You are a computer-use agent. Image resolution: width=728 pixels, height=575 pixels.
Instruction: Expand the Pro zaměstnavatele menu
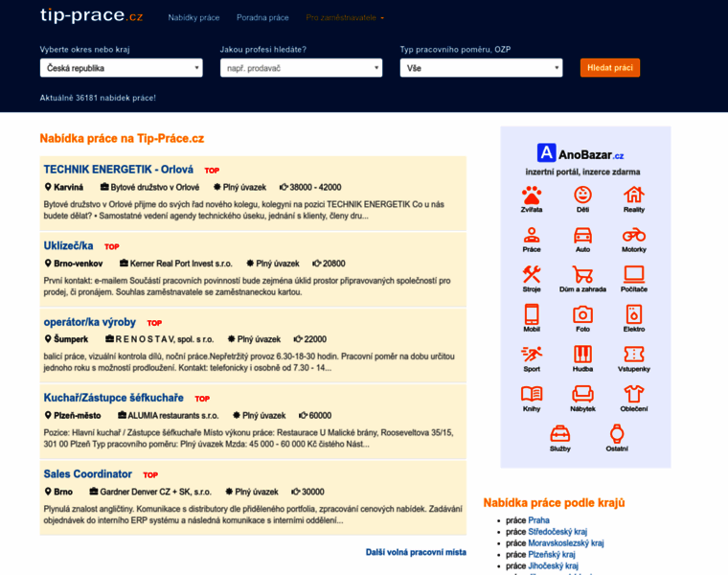point(345,17)
